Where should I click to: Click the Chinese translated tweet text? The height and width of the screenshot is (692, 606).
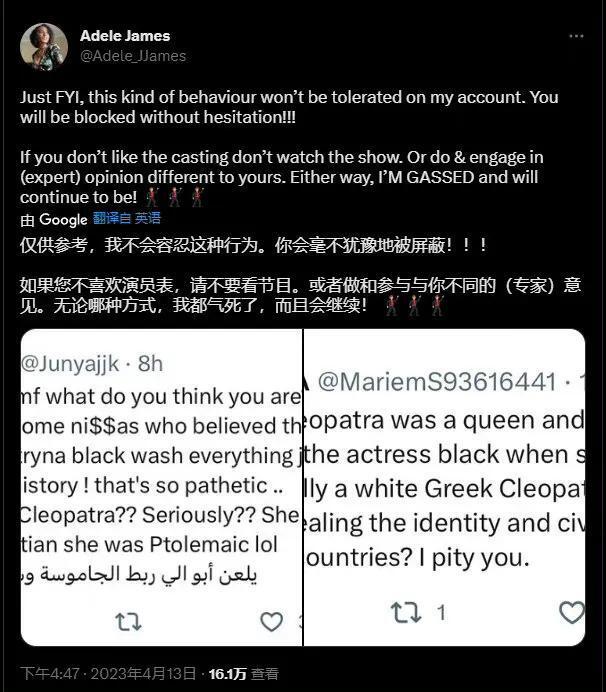tap(300, 275)
